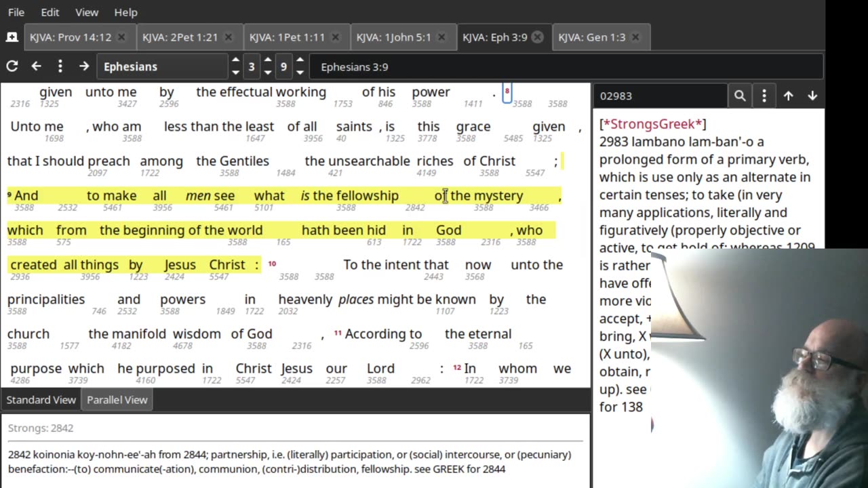Screen dimensions: 868x488
Task: Click verse number 11 marker
Action: point(338,332)
